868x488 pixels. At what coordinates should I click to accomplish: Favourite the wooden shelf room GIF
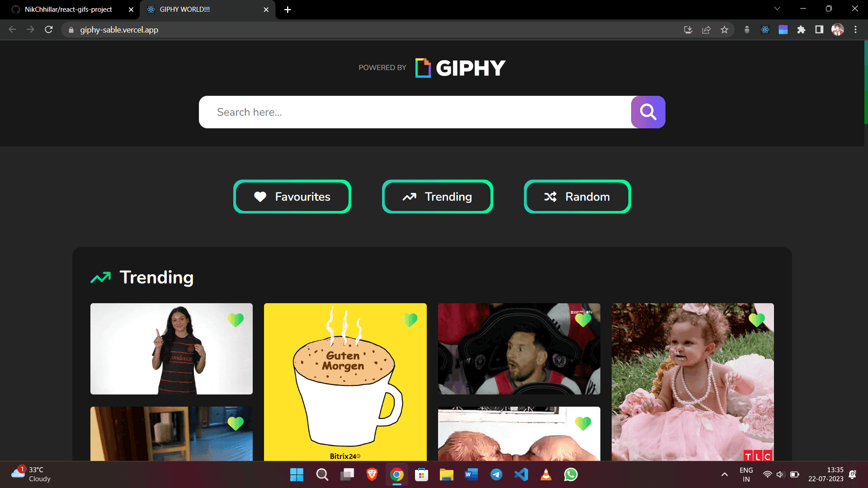coord(236,423)
